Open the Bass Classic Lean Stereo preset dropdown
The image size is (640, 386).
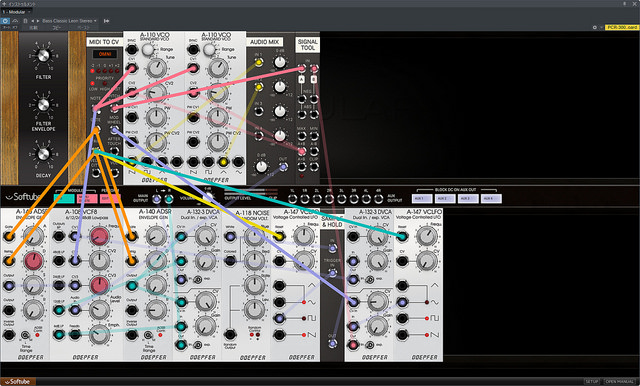click(x=69, y=21)
